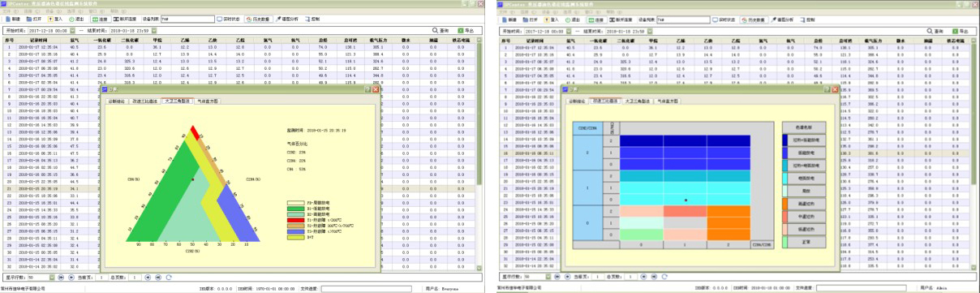980x293 pixels.
Task: Select the 大卫三角型法 tab in triangle dialog
Action: pos(178,101)
